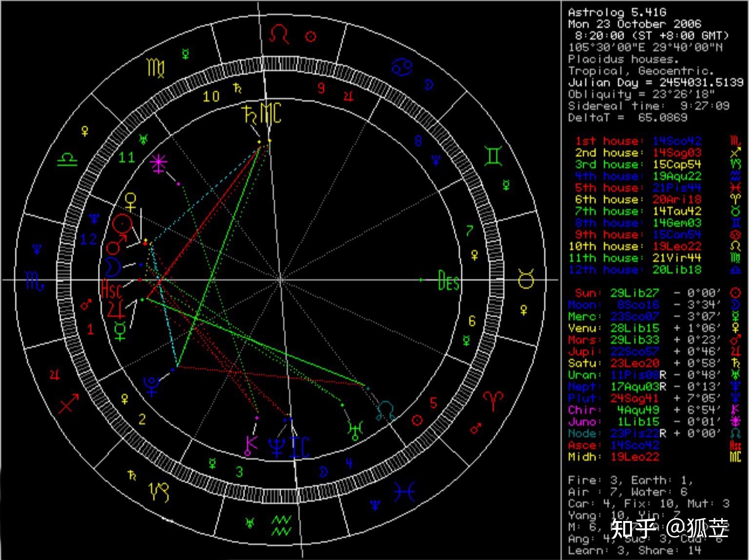Click house number 3 in the wheel
The height and width of the screenshot is (560, 749).
coord(239,472)
